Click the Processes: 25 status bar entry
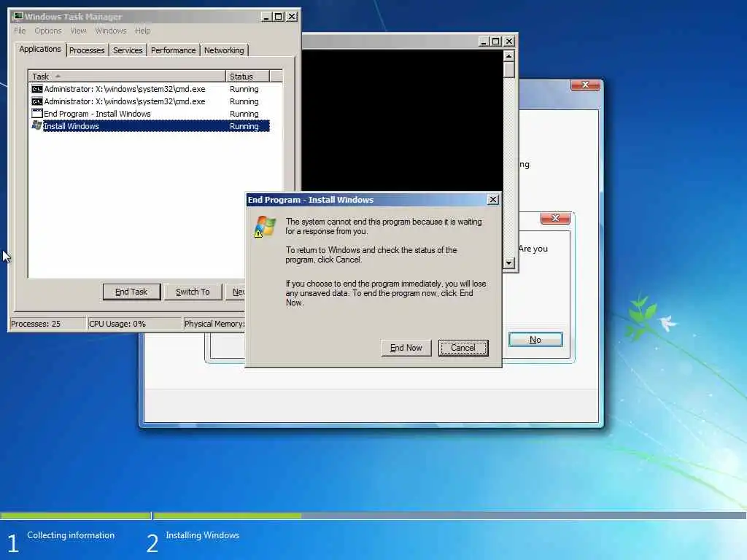This screenshot has width=747, height=560. pyautogui.click(x=47, y=324)
